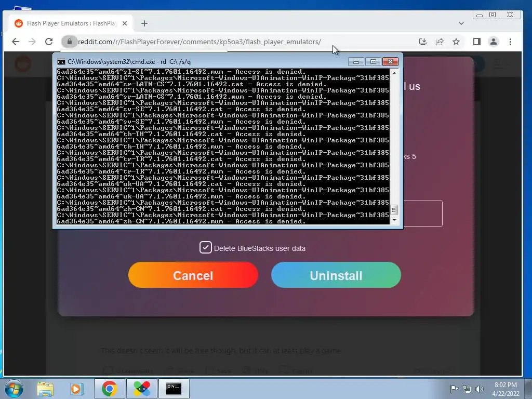
Task: Click the install page download icon in toolbar
Action: 423,42
